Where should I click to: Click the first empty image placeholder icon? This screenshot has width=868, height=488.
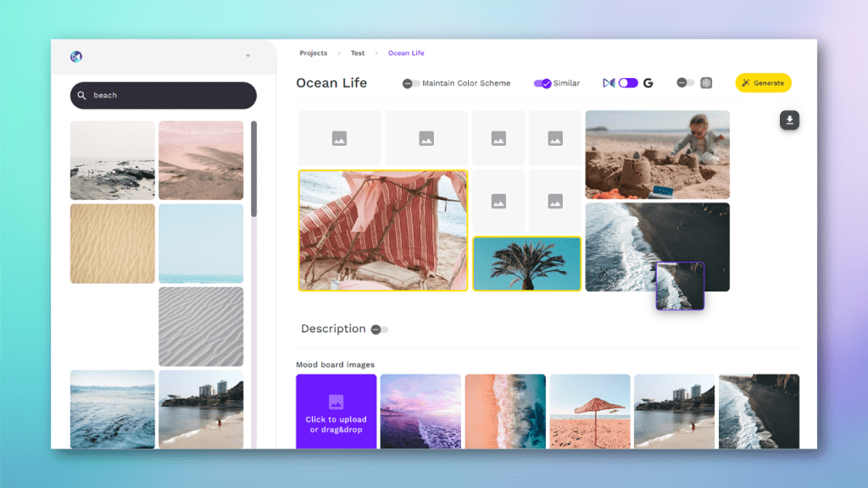pos(339,138)
